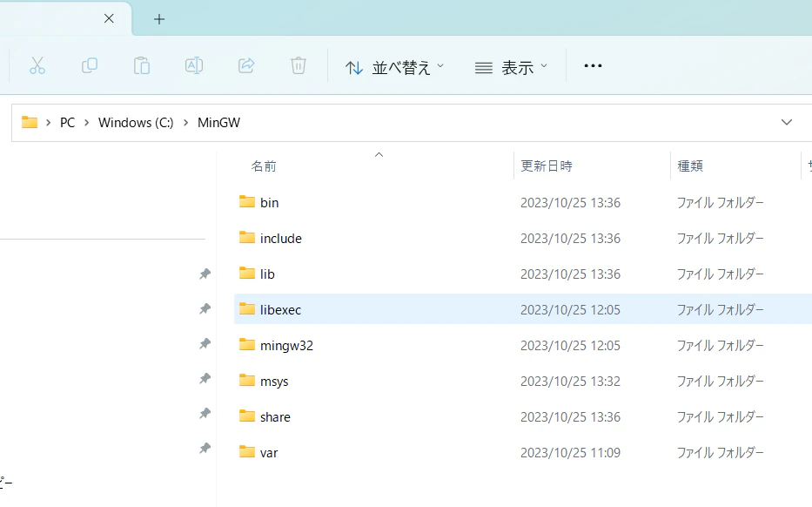Click date 2023/10/25 13:32 of msys

[570, 382]
